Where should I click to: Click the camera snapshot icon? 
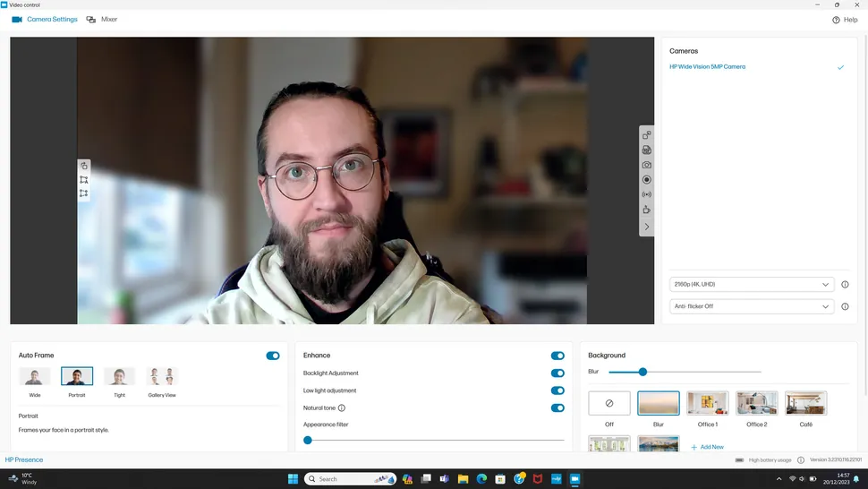(646, 165)
